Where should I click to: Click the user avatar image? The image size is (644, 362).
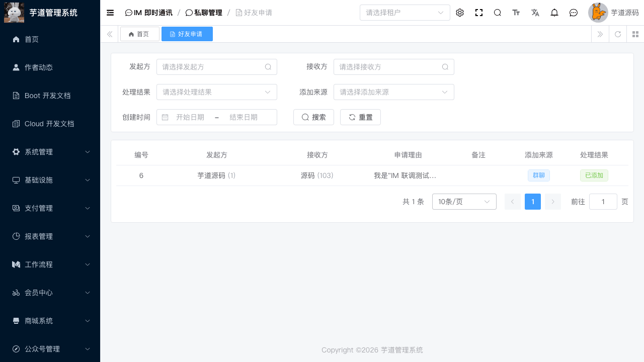[598, 13]
